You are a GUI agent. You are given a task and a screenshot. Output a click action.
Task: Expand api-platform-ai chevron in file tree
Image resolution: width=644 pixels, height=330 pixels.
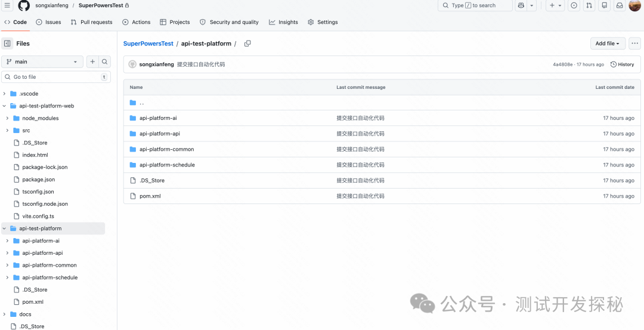click(x=7, y=241)
